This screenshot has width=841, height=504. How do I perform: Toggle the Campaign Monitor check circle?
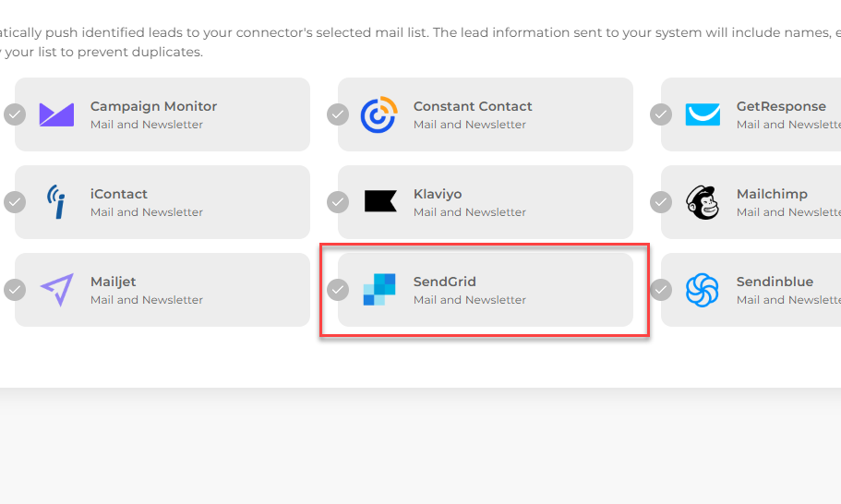pos(15,114)
